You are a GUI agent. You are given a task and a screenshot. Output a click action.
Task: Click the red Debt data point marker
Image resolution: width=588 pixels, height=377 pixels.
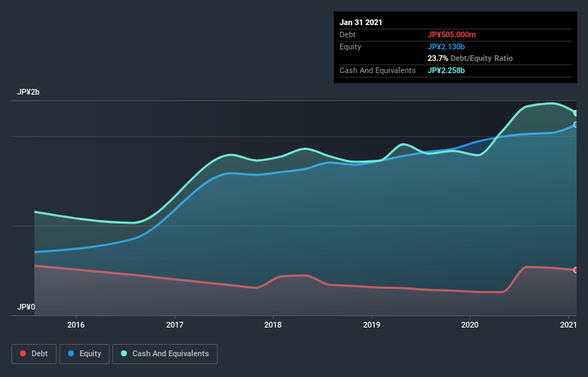pos(576,270)
